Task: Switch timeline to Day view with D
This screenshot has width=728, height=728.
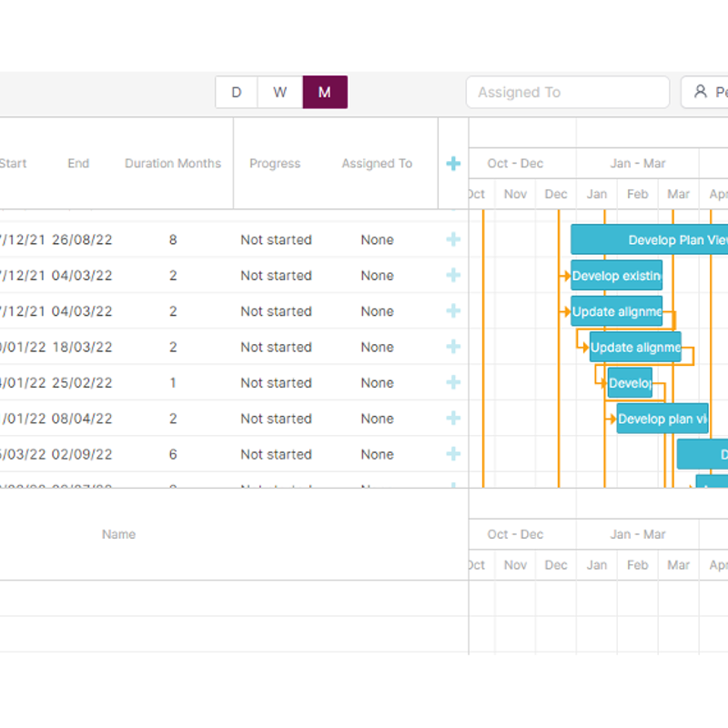Action: coord(237,92)
